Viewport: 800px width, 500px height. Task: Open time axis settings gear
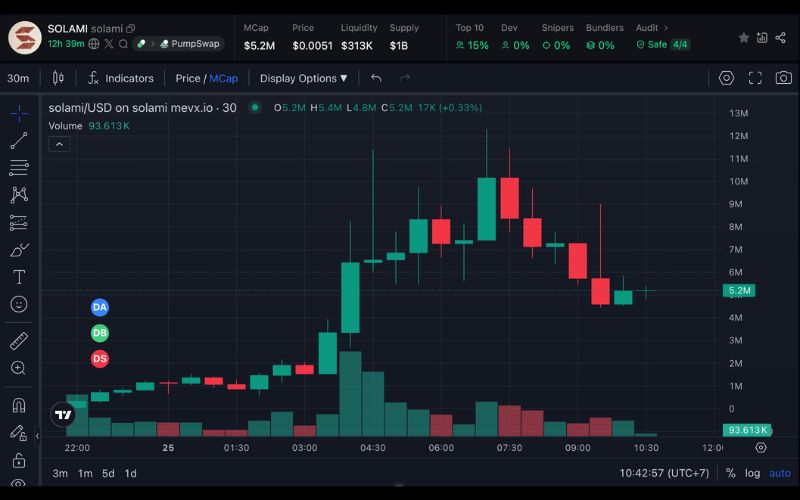click(761, 447)
